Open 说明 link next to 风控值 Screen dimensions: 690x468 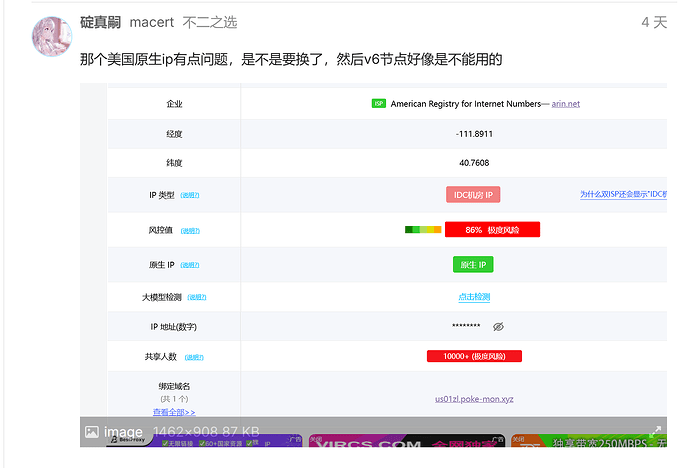[190, 230]
